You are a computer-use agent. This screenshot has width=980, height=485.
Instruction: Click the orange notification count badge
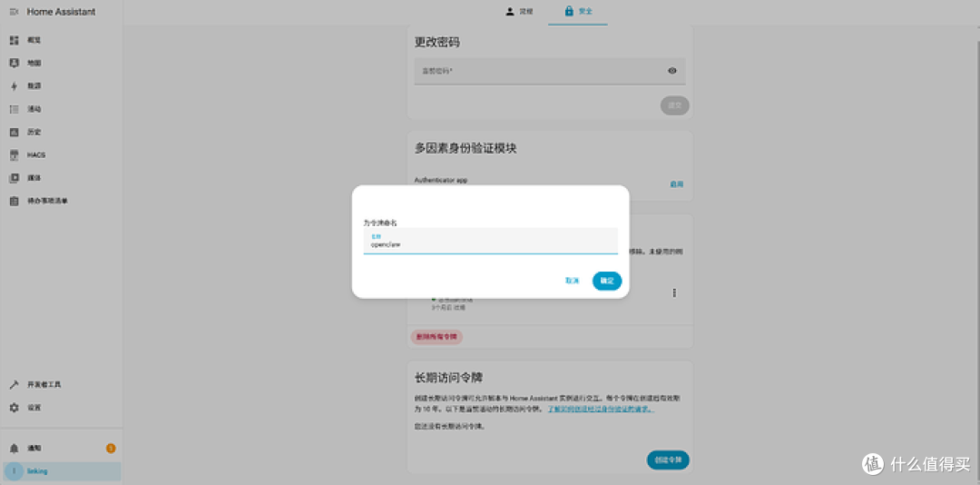click(x=111, y=448)
